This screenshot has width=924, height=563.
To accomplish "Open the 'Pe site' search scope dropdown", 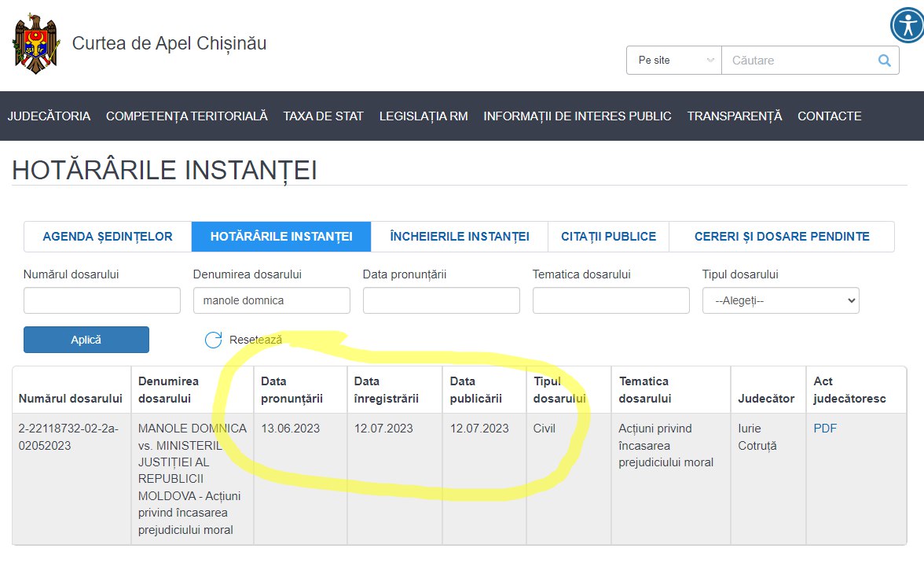I will click(x=673, y=61).
